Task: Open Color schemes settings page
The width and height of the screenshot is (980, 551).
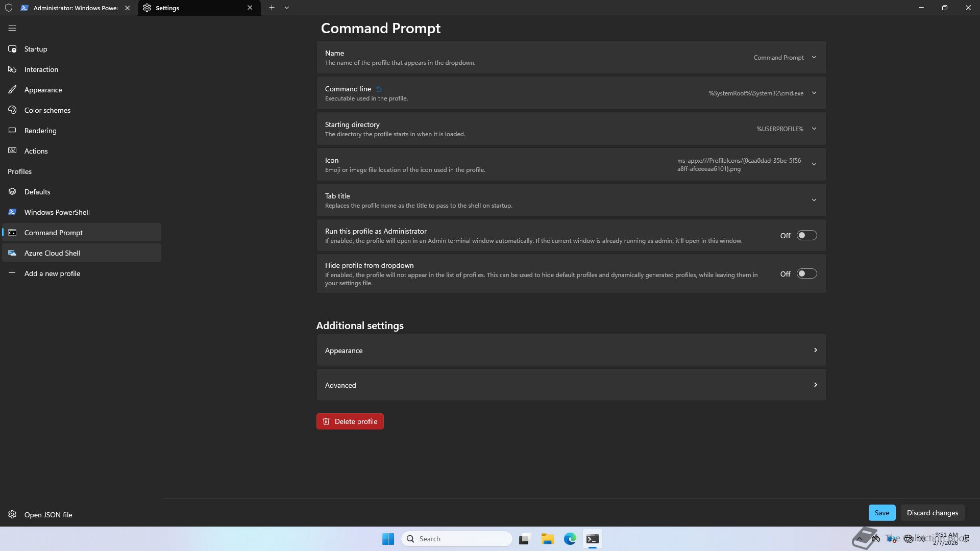Action: pos(47,110)
